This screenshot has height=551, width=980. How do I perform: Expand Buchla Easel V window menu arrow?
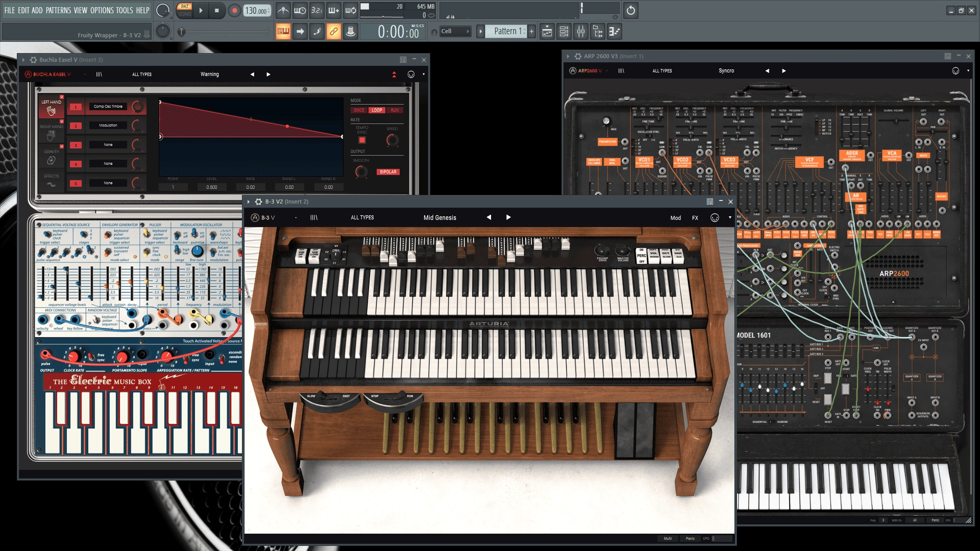(x=23, y=60)
